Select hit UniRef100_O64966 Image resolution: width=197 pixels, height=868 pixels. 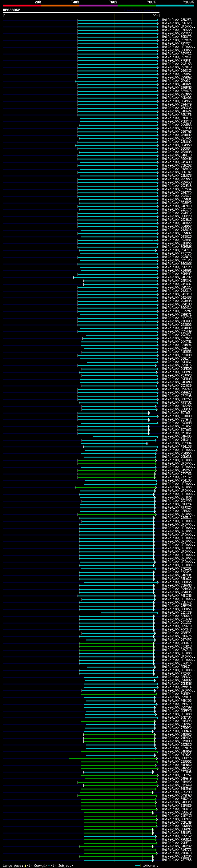(177, 101)
